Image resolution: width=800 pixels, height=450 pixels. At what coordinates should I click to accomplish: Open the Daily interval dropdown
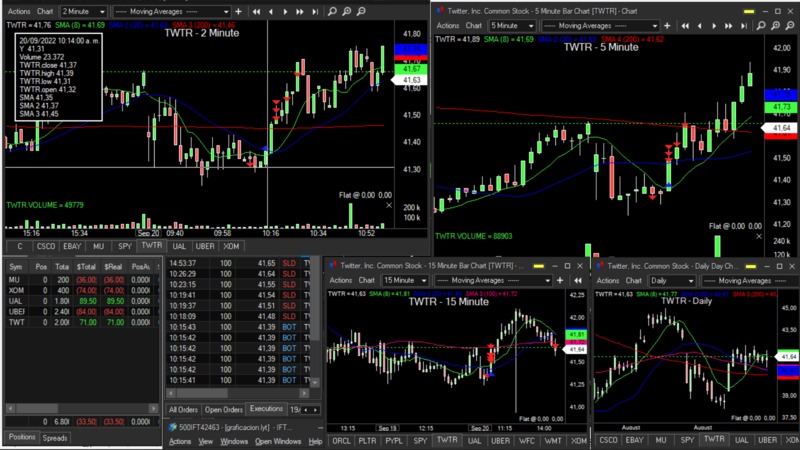(672, 281)
